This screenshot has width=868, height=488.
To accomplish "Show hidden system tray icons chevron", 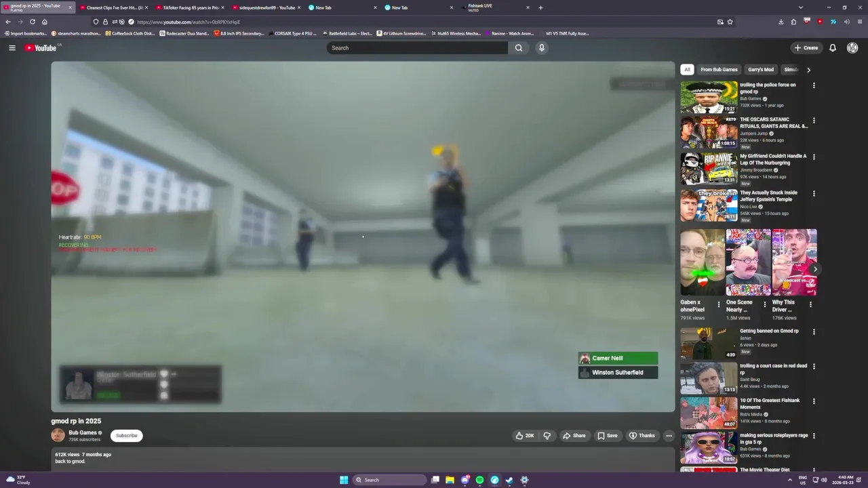I will (790, 480).
